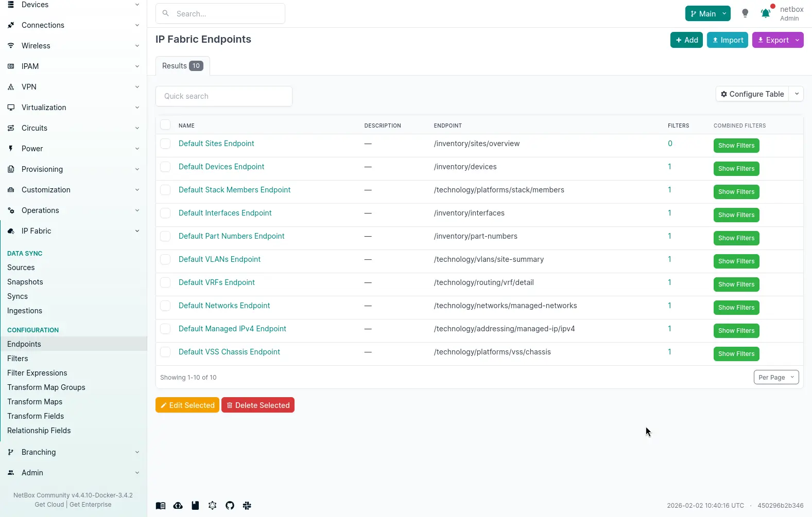This screenshot has width=812, height=517.
Task: Open the Per Page dropdown
Action: [776, 377]
